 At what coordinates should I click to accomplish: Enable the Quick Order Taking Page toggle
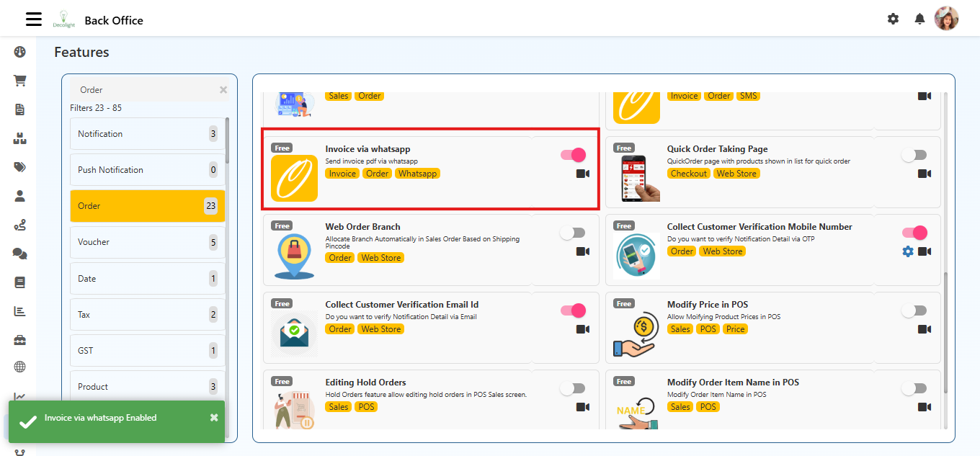[x=914, y=155]
